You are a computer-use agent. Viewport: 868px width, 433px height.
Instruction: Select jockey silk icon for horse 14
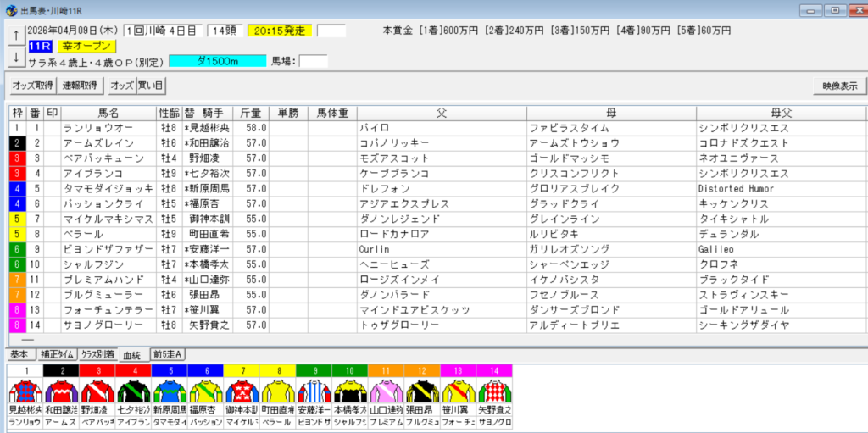(x=494, y=391)
